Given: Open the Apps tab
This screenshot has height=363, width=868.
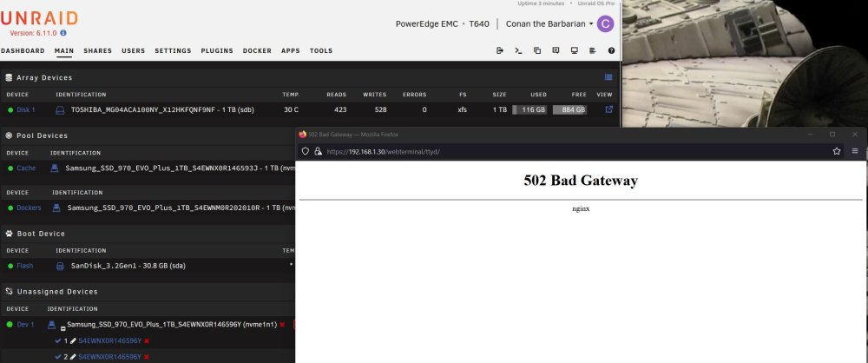Looking at the screenshot, I should [291, 51].
